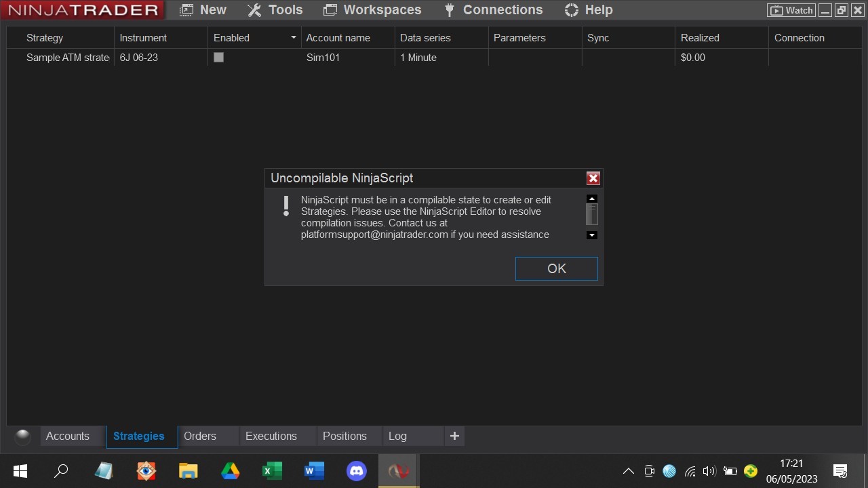Sort by the Strategy column header
This screenshot has width=868, height=488.
[x=45, y=38]
